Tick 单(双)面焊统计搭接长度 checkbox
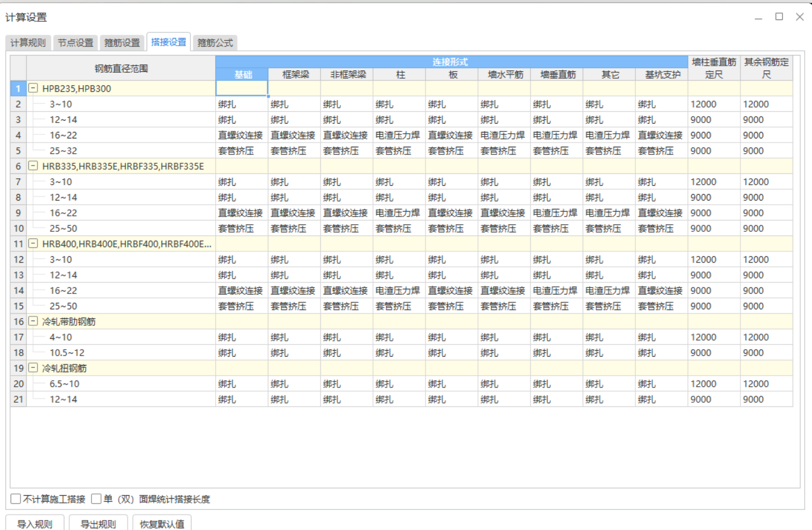Image resolution: width=812 pixels, height=530 pixels. click(96, 499)
